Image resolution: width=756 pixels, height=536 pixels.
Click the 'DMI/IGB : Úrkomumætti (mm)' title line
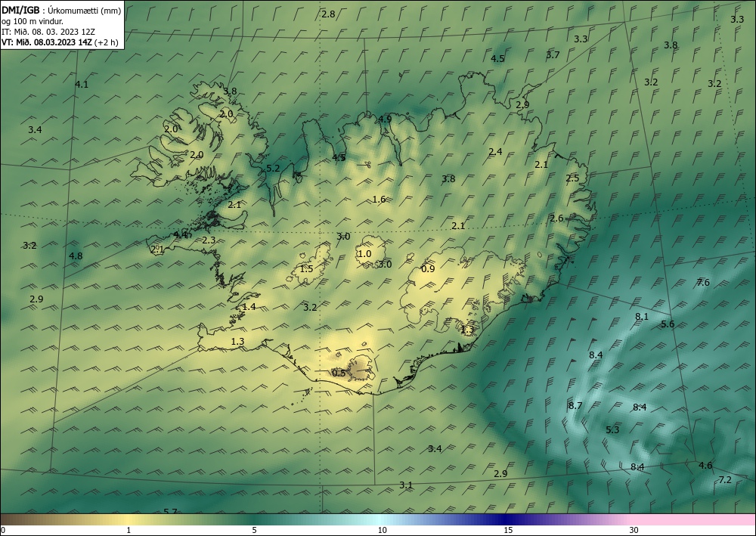pos(61,11)
